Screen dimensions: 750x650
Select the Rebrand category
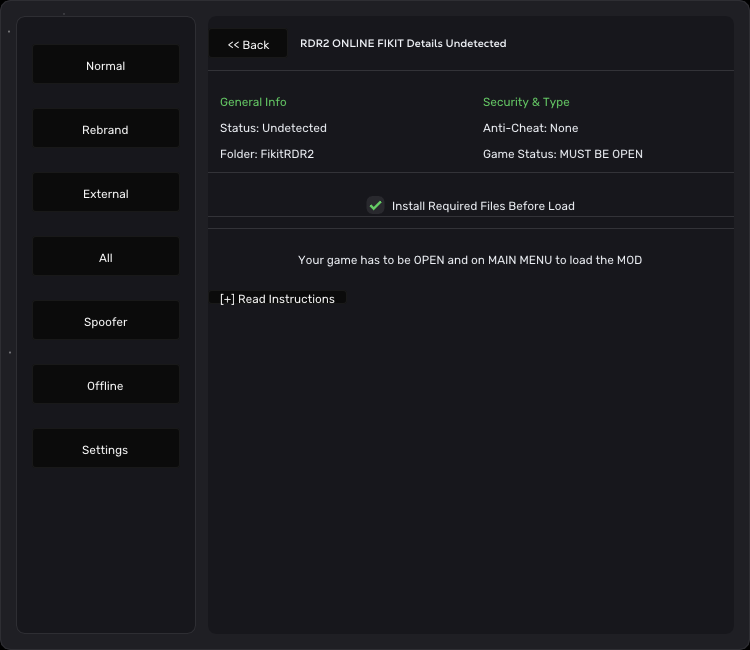click(x=106, y=129)
